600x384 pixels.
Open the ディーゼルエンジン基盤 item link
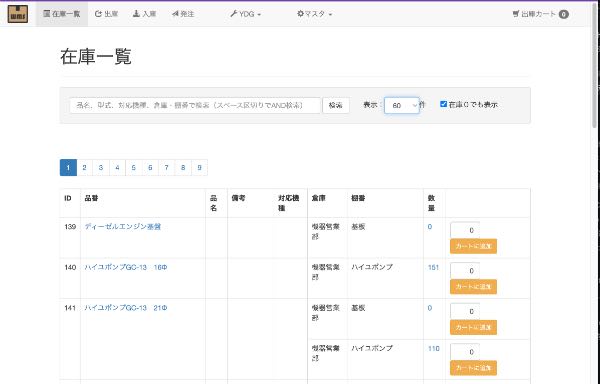point(122,226)
